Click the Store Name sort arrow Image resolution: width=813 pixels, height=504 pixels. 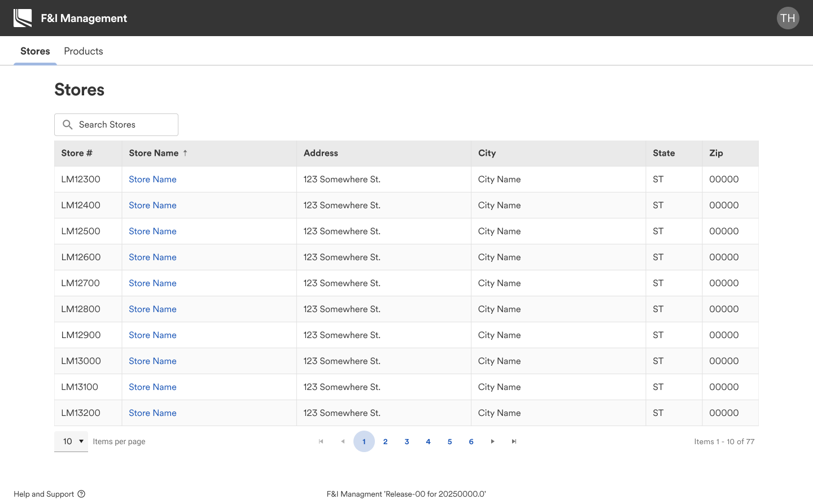[x=185, y=153]
